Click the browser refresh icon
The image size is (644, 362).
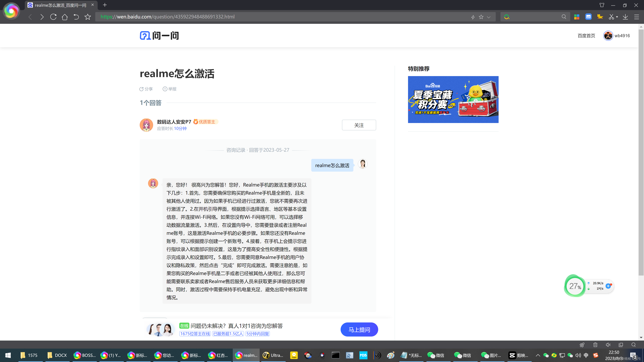53,17
